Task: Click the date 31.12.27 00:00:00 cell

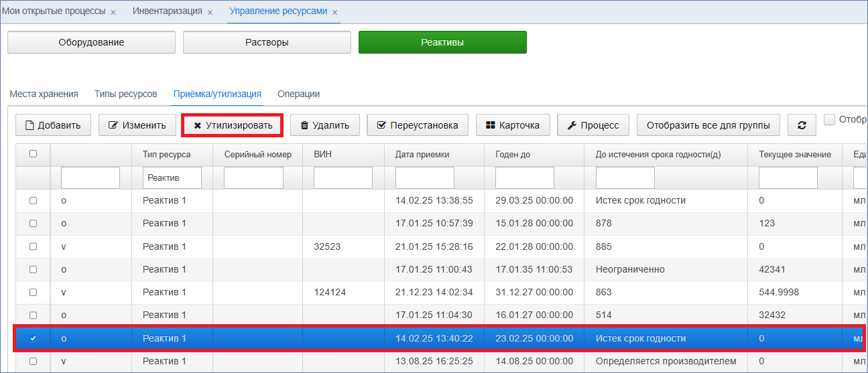Action: pos(534,293)
